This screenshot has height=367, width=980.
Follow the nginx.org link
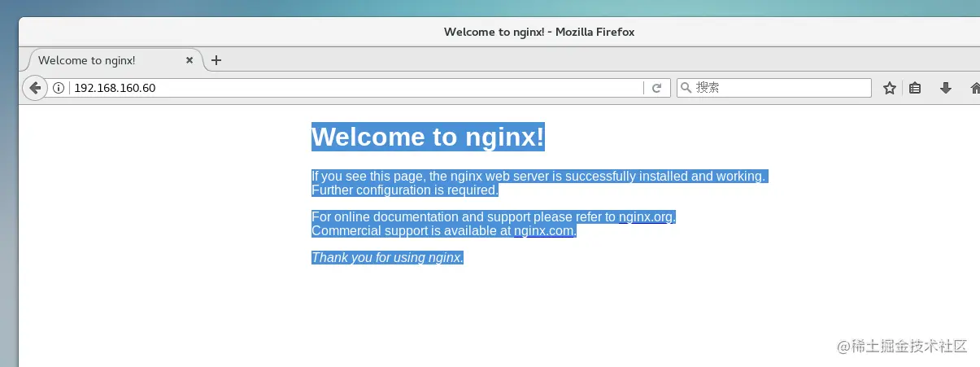click(x=647, y=217)
